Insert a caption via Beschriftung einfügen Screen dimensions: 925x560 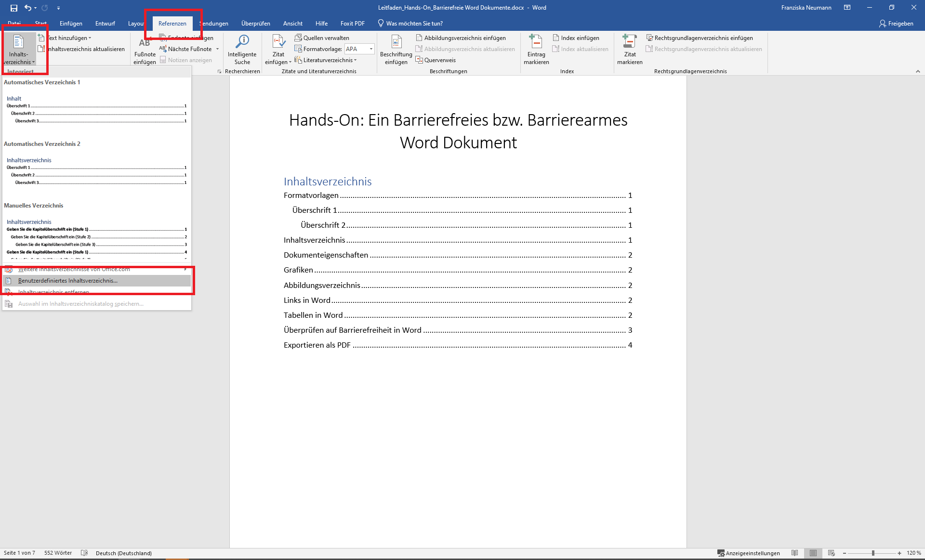click(396, 50)
